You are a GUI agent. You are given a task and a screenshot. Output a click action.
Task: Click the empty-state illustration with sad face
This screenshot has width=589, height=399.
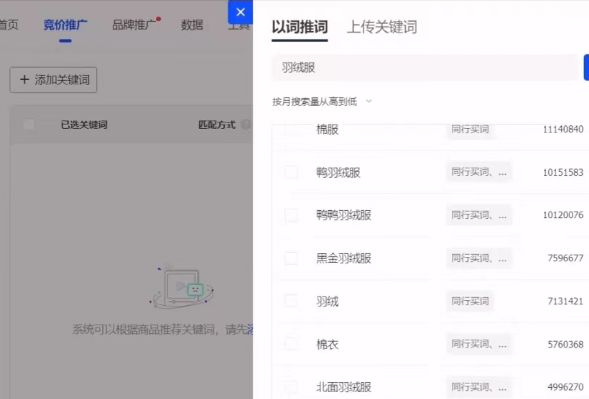coord(182,286)
